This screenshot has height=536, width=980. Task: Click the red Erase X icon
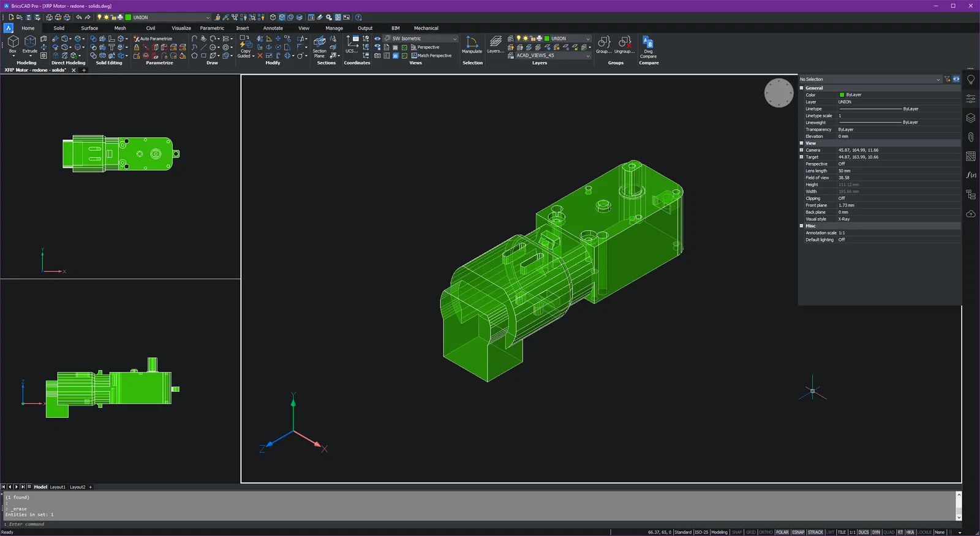tap(260, 56)
